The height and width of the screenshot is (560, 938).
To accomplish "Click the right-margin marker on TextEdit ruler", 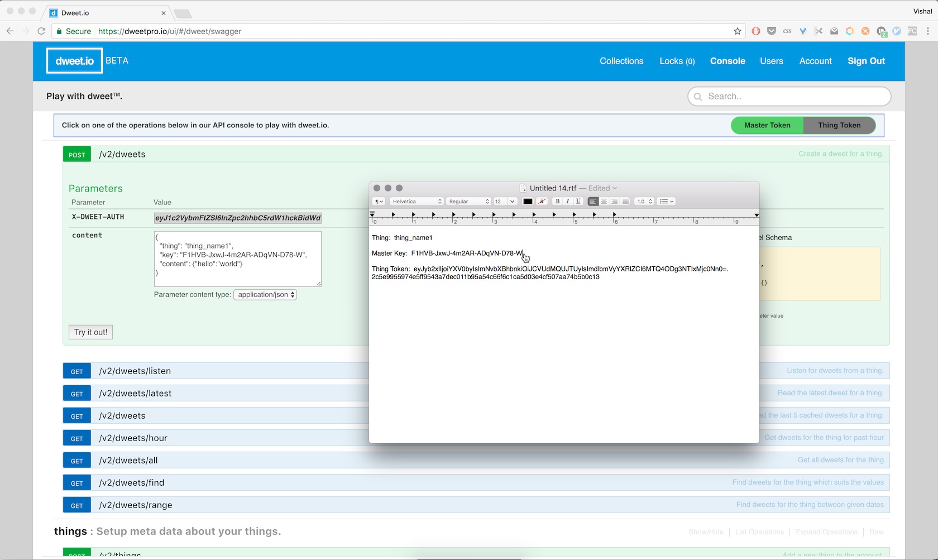I will coord(757,215).
